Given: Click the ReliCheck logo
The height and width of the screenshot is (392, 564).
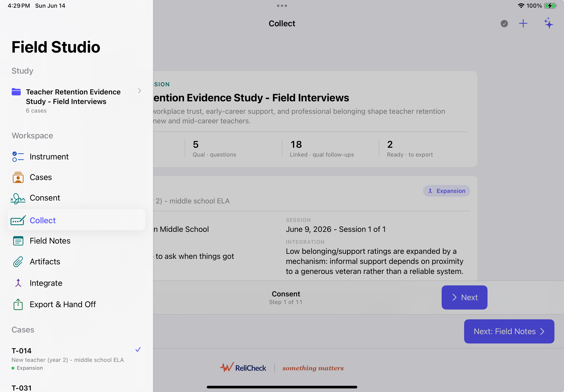Looking at the screenshot, I should pyautogui.click(x=243, y=368).
